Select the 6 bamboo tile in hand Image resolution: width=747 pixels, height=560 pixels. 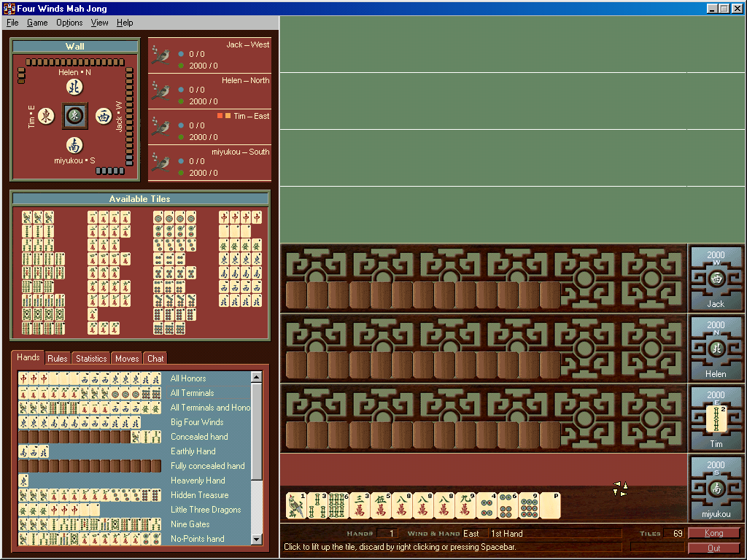[x=338, y=505]
